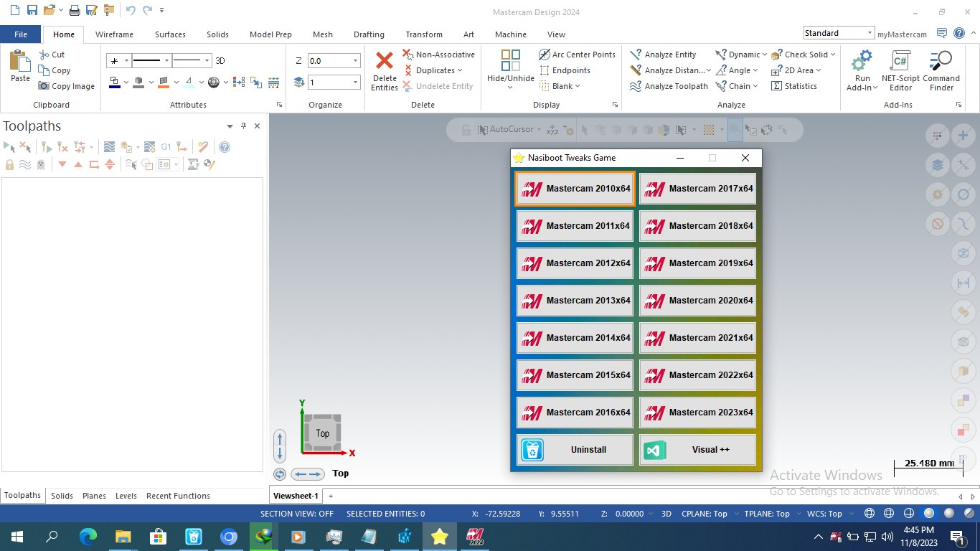
Task: Click the CPLANE: Top status entry
Action: (x=705, y=514)
